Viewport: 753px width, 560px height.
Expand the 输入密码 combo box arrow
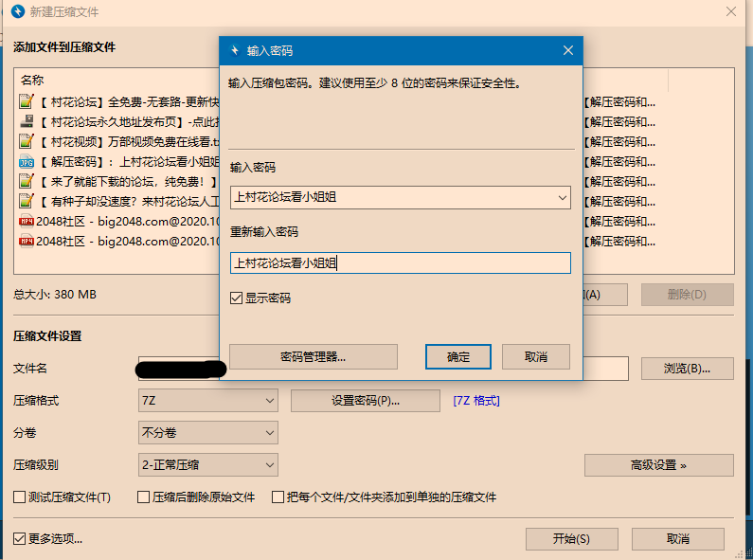pyautogui.click(x=563, y=198)
